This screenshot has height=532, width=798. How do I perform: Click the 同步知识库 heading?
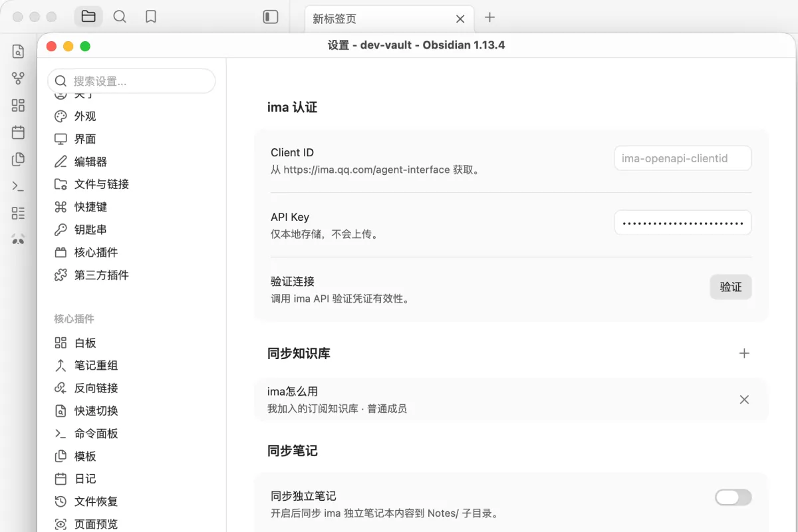[299, 353]
